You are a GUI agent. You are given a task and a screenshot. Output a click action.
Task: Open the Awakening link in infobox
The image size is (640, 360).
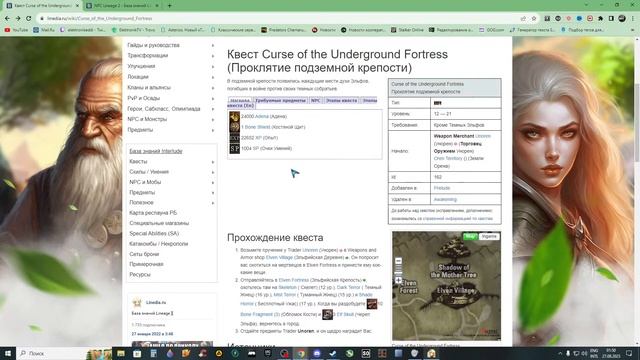pyautogui.click(x=445, y=199)
